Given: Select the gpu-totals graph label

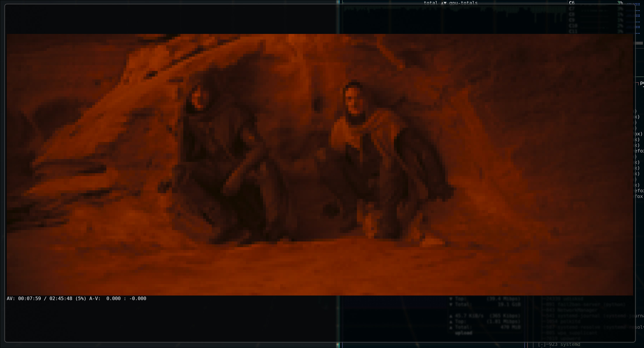Looking at the screenshot, I should pyautogui.click(x=463, y=3).
